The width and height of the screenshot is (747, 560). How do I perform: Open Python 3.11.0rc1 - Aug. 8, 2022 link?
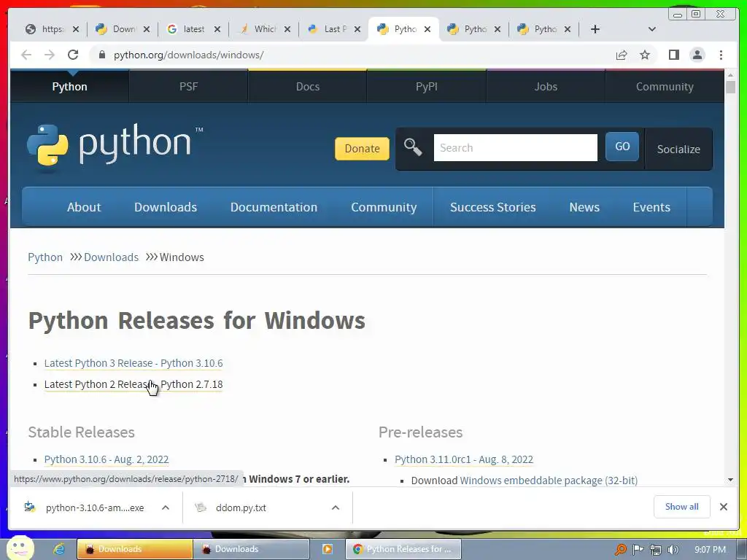point(463,459)
